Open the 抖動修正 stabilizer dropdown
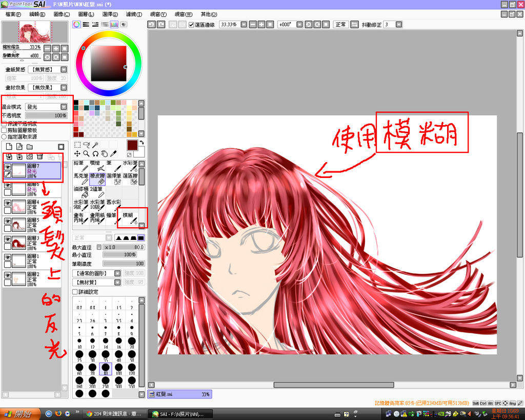Screen dimensions: 525x420 tap(399, 25)
